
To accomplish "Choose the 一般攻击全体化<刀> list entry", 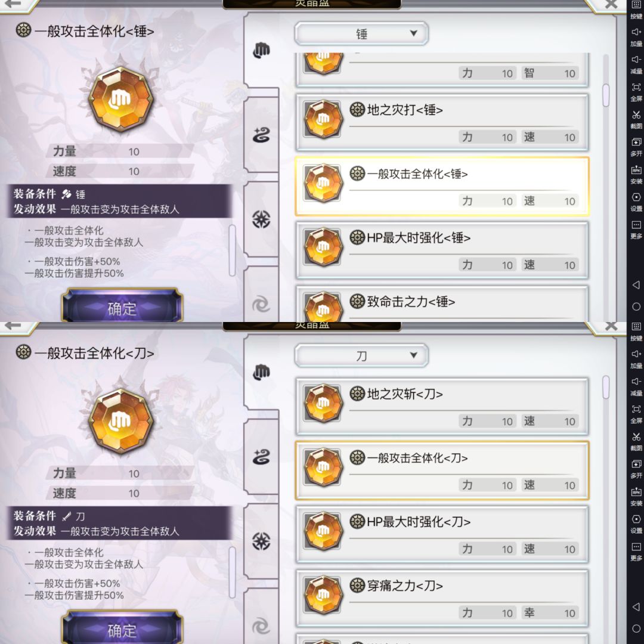I will click(x=442, y=470).
